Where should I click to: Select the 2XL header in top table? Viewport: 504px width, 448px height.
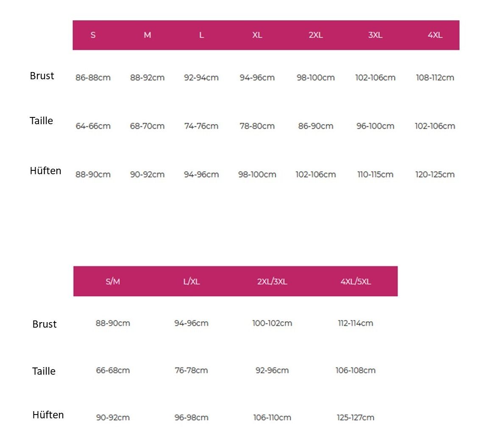[x=316, y=35]
